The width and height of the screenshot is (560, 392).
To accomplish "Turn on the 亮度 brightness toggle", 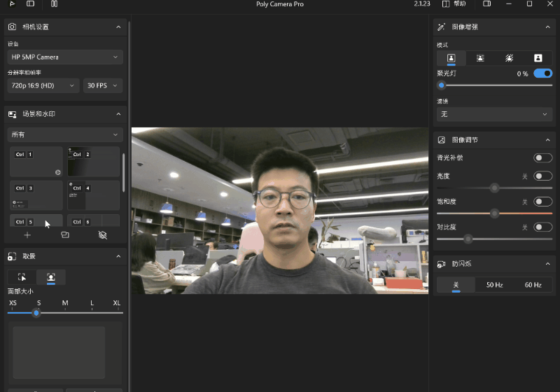I will (542, 176).
